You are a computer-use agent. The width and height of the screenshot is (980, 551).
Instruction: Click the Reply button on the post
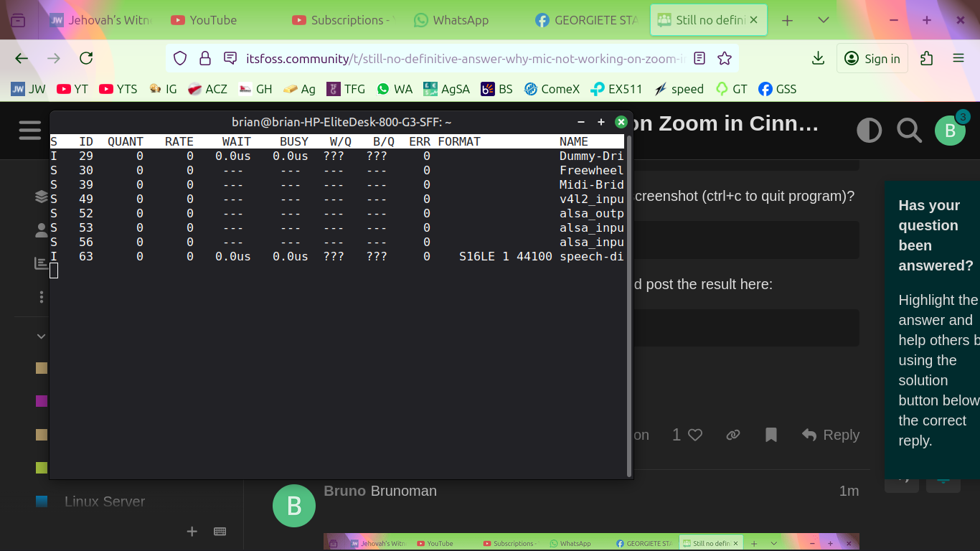pyautogui.click(x=830, y=435)
